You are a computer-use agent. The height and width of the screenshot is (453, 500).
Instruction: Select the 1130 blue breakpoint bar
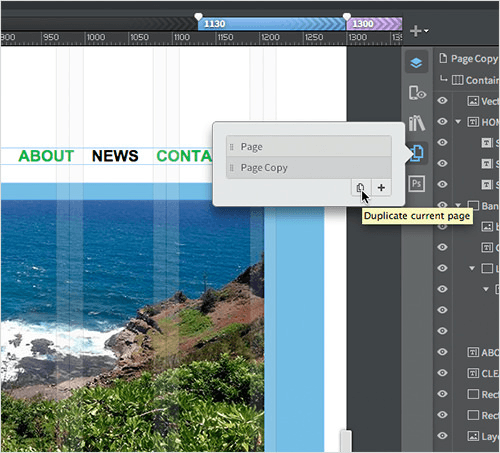pos(272,24)
